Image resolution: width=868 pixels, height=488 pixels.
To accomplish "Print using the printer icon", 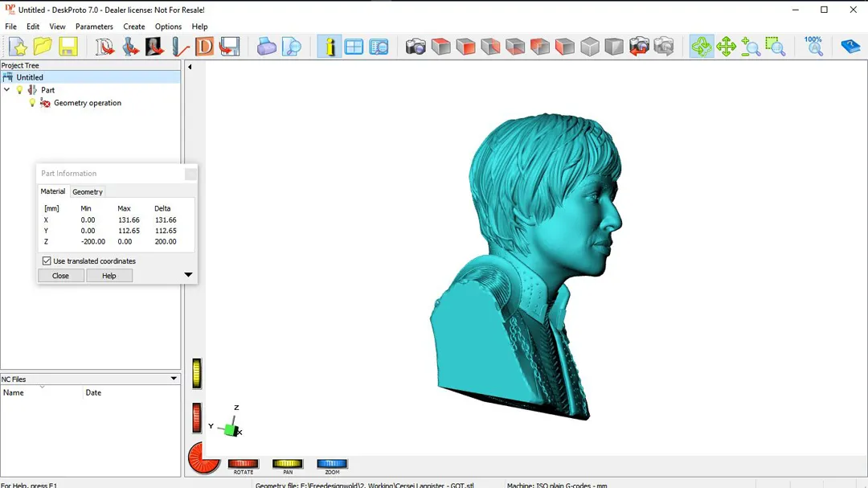I will pyautogui.click(x=266, y=47).
